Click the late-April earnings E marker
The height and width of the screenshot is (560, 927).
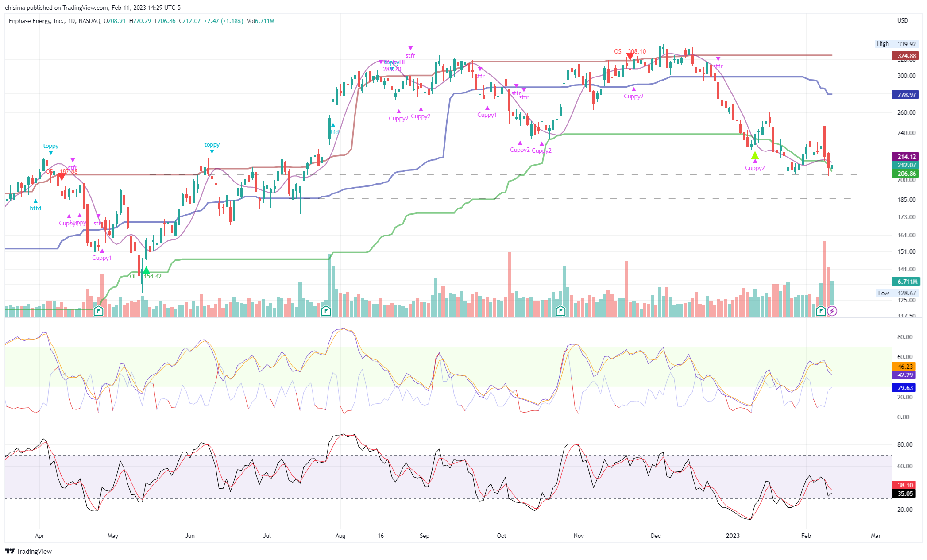tap(99, 311)
